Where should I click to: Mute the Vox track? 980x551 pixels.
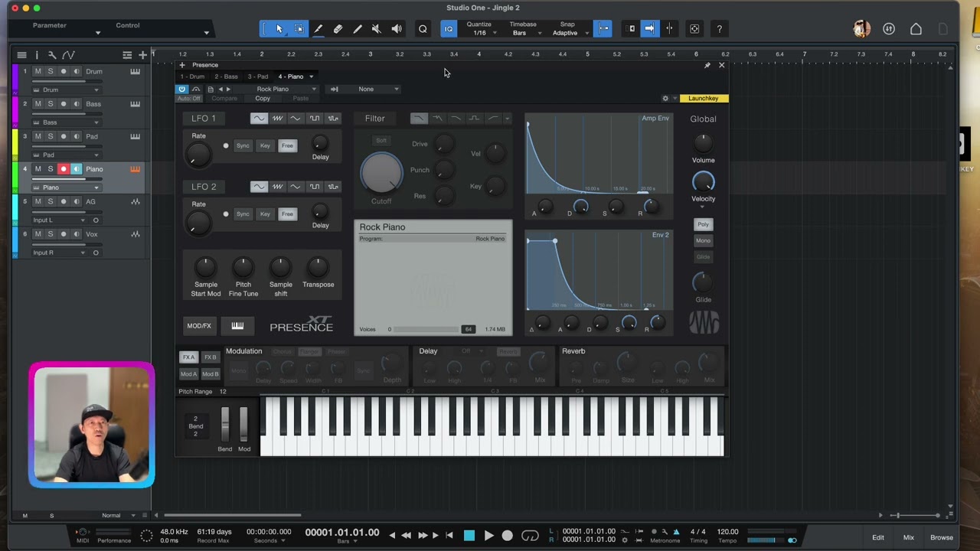point(38,234)
